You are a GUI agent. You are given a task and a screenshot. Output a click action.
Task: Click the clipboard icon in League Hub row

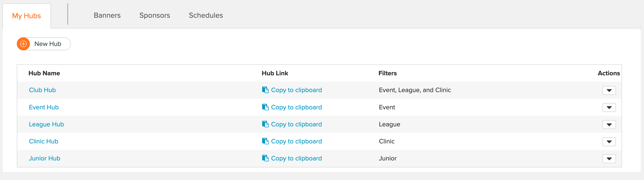tap(265, 124)
